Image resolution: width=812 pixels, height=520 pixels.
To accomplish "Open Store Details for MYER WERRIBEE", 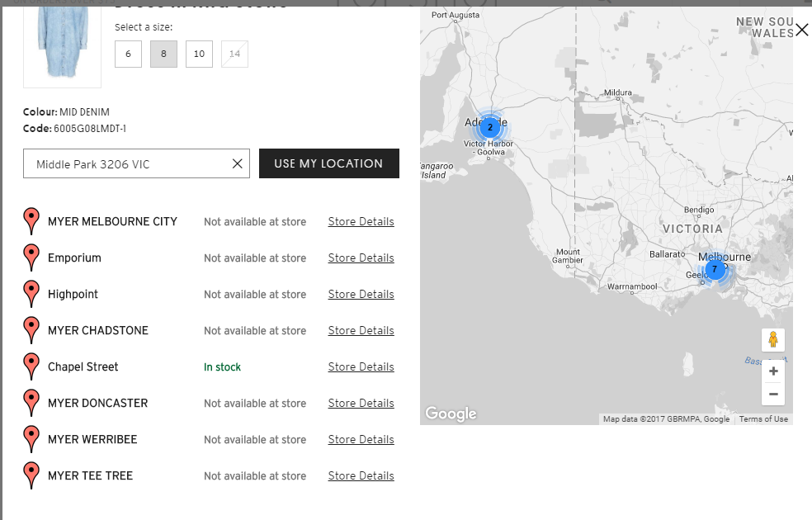I will pos(361,439).
